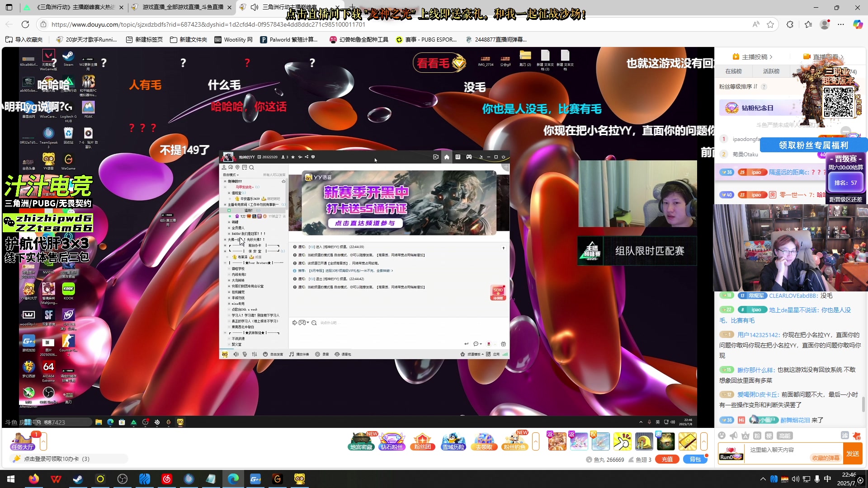Viewport: 868px width, 488px height.
Task: Click the 发送 send button
Action: tap(853, 454)
